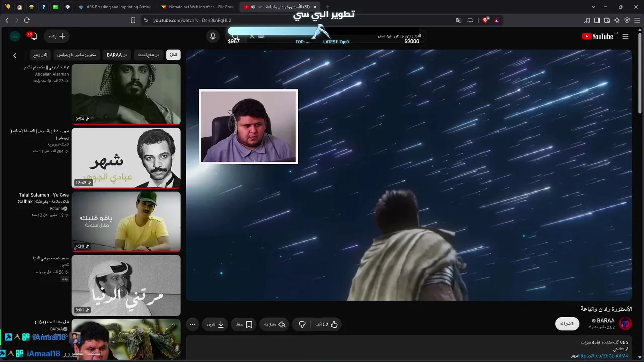This screenshot has height=362, width=644.
Task: Start voice search with microphone
Action: (x=213, y=36)
